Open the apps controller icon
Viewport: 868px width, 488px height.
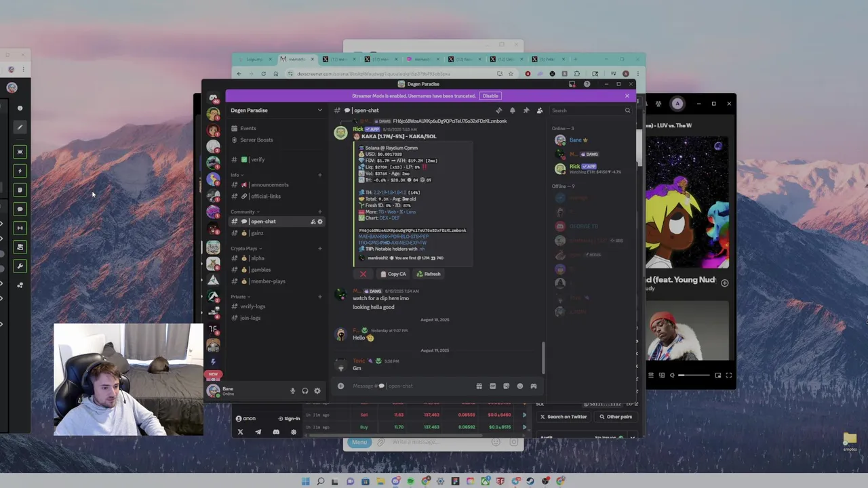pyautogui.click(x=534, y=386)
